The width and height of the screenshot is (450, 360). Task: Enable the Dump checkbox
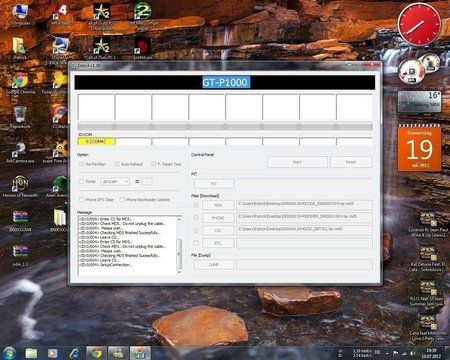point(82,182)
